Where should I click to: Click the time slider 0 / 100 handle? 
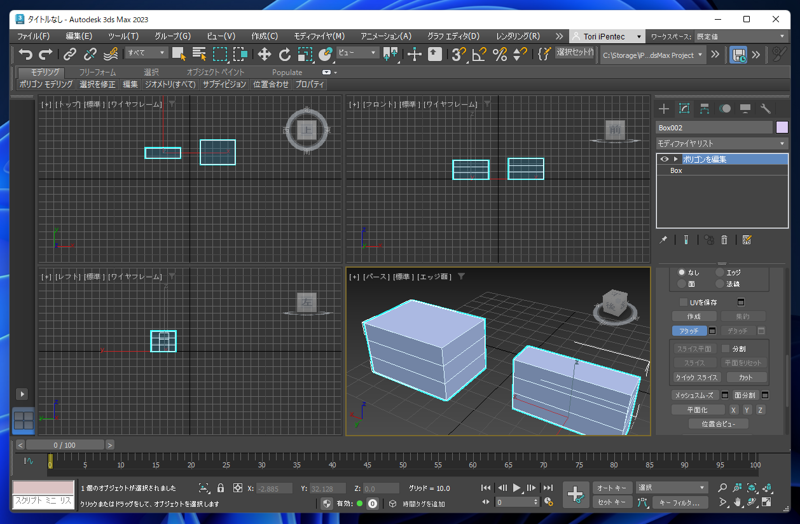point(65,445)
